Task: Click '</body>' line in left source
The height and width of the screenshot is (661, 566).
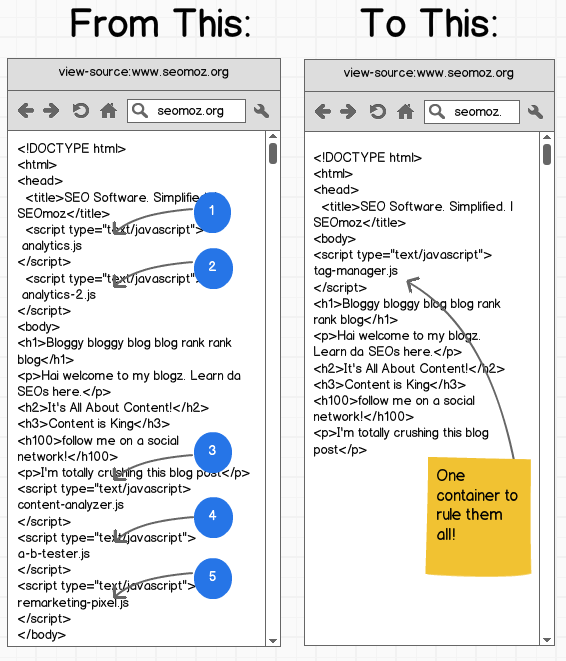Action: click(41, 634)
